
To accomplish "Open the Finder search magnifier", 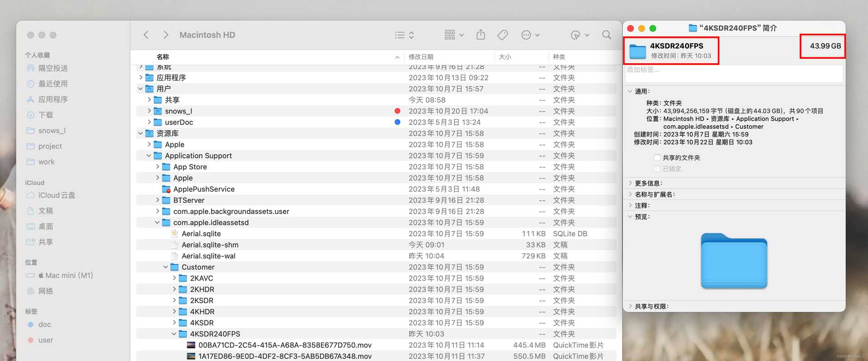I will [x=606, y=35].
